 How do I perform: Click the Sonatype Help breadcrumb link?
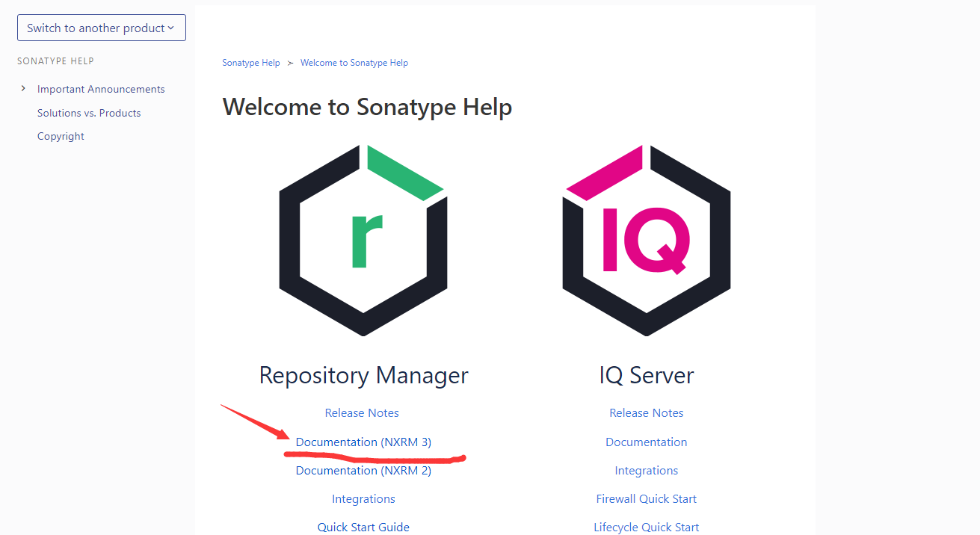(251, 63)
